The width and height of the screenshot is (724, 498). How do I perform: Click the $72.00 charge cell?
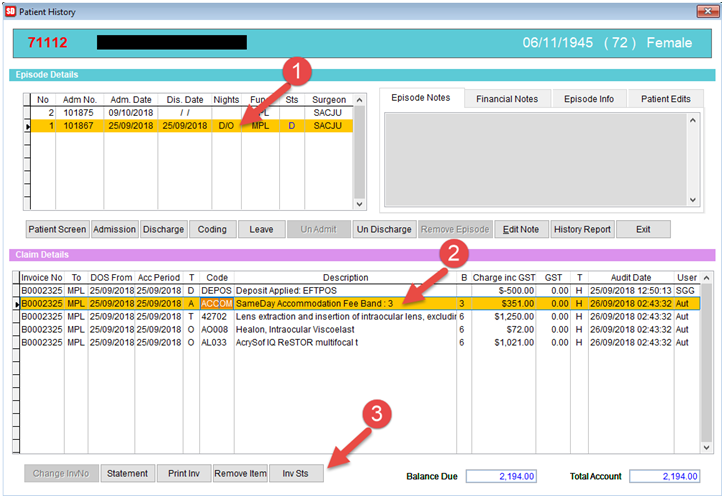[504, 330]
